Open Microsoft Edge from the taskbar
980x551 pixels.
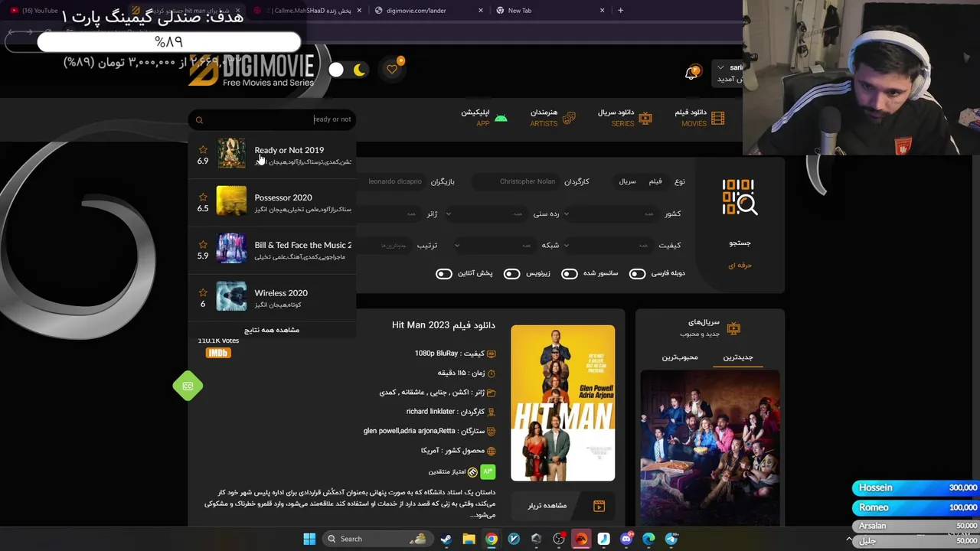[648, 539]
